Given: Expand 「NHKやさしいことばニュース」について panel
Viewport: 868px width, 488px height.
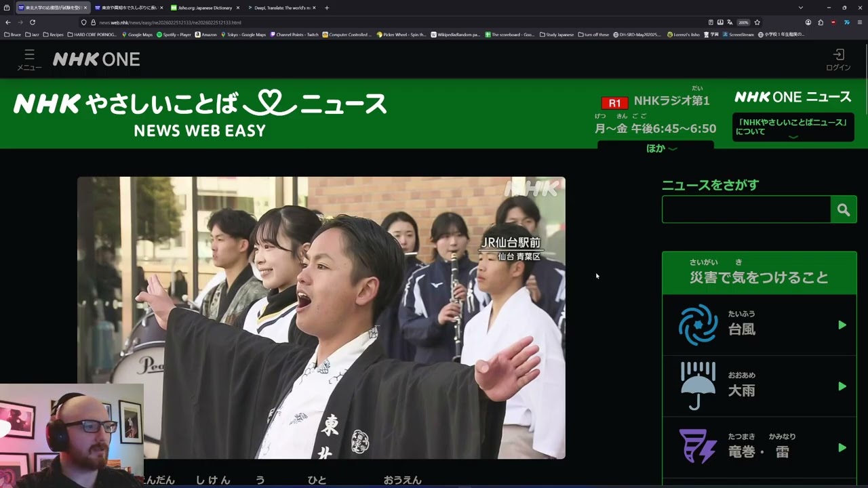Looking at the screenshot, I should [793, 127].
